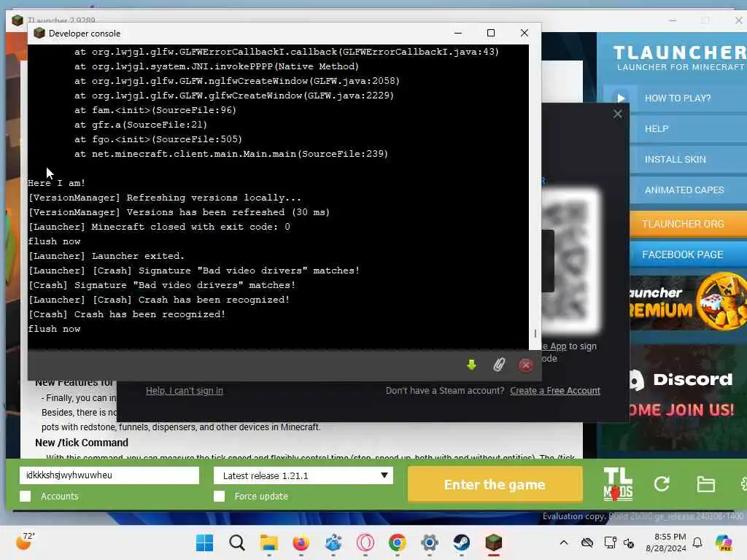This screenshot has width=747, height=560.
Task: Open Google Chrome from the taskbar
Action: pos(397,542)
